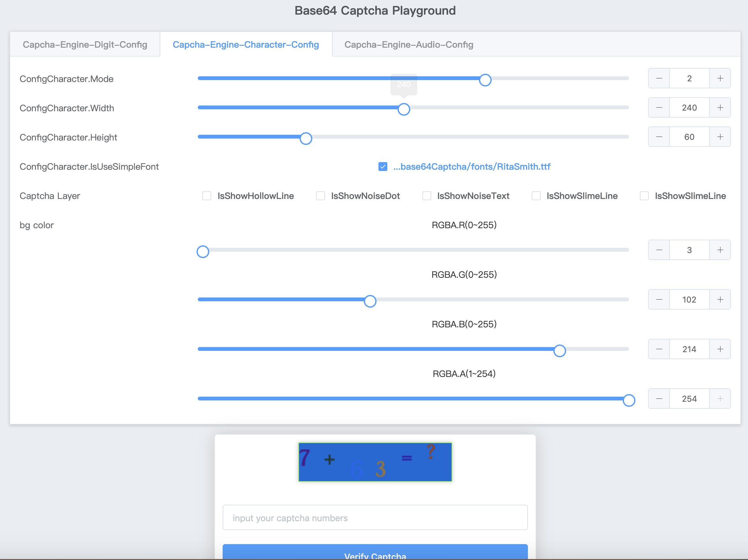Focus the captcha numbers input field
Screen dimensions: 748x560
click(x=375, y=518)
